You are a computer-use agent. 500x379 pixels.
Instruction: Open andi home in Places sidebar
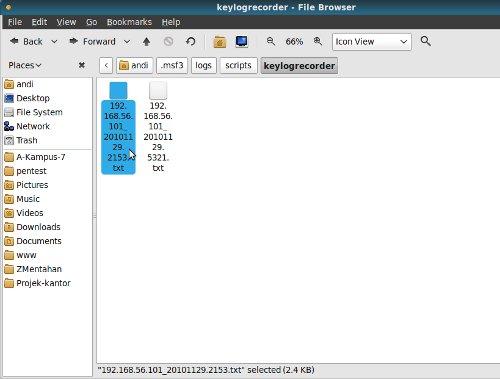19,84
